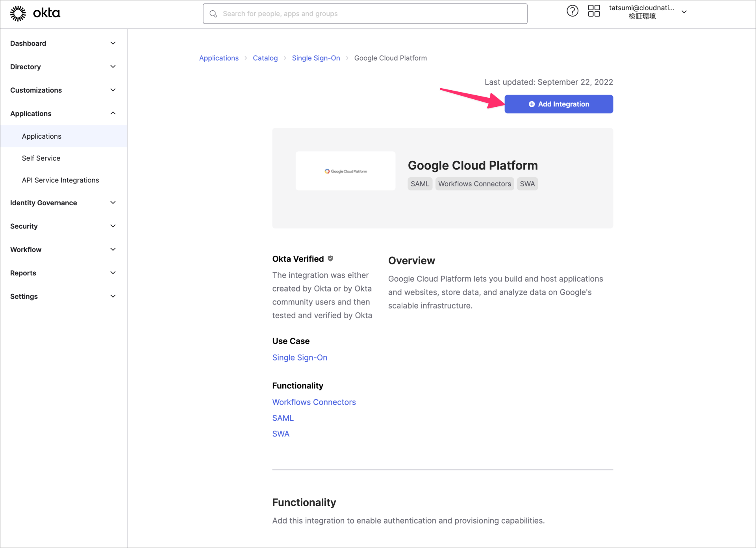Viewport: 756px width, 548px height.
Task: Click the Workflows Connectors functionality link
Action: pos(314,402)
